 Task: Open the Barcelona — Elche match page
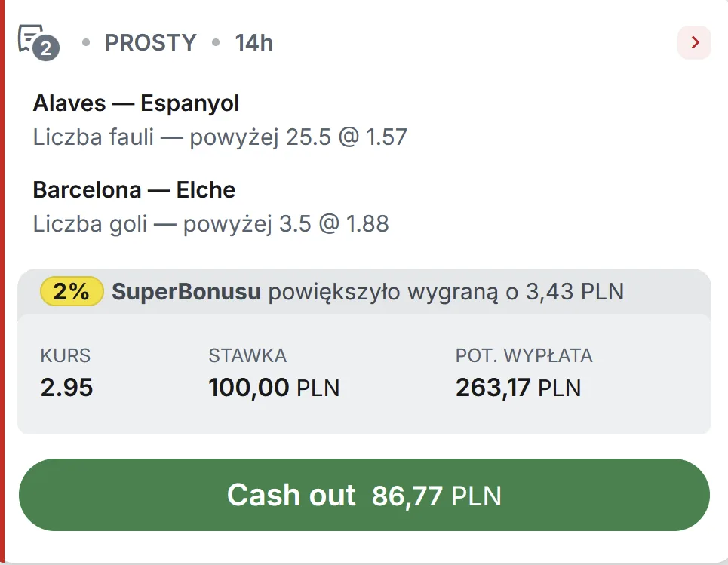pos(134,190)
